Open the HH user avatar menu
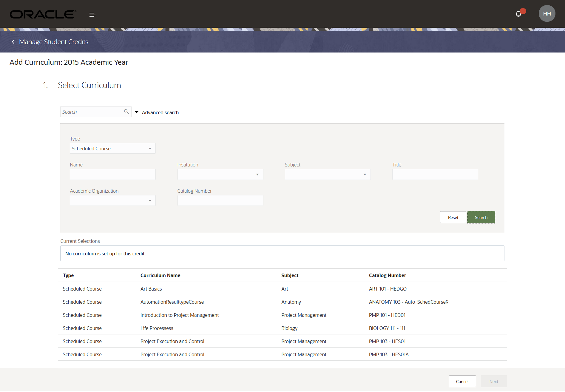 click(x=547, y=14)
